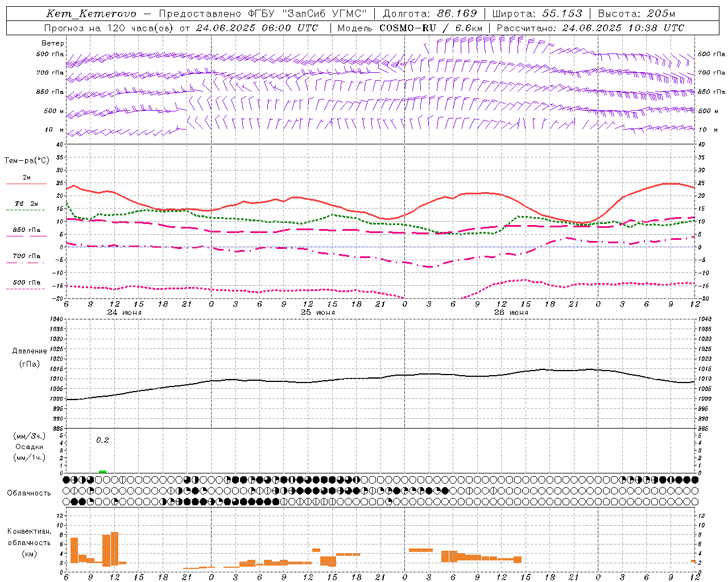
Task: Click the right '850 гПа' wind level label
Action: (712, 92)
